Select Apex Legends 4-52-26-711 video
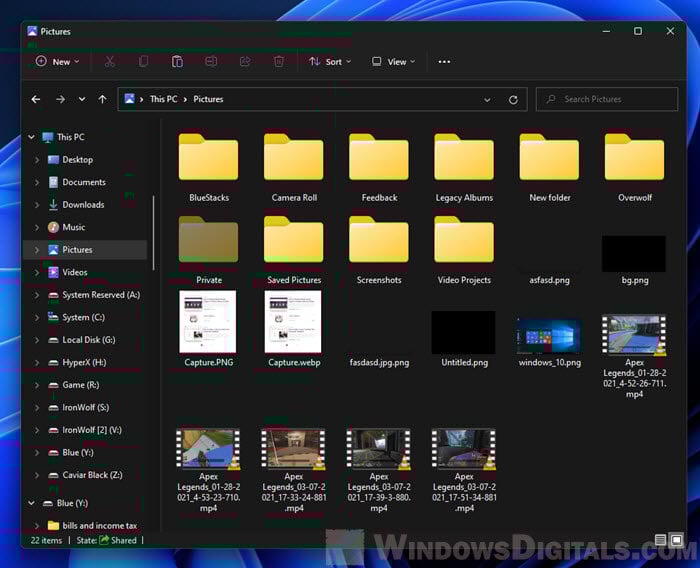 pyautogui.click(x=634, y=356)
